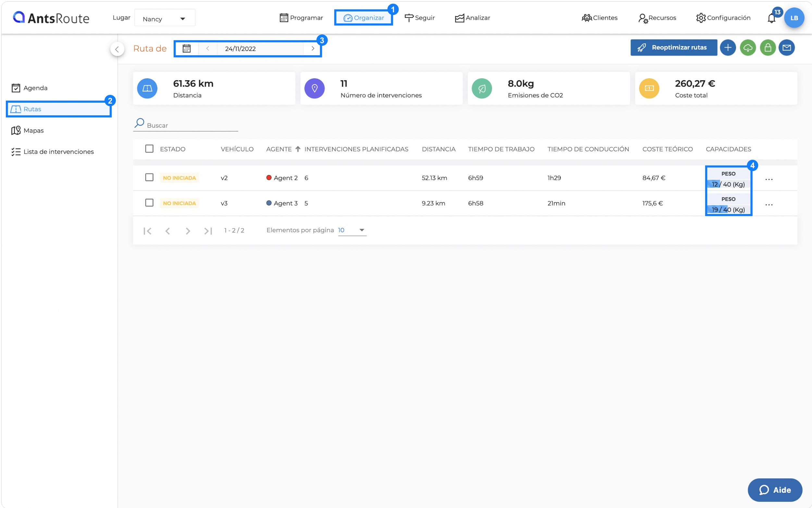Open the Seguir tab

tap(420, 18)
